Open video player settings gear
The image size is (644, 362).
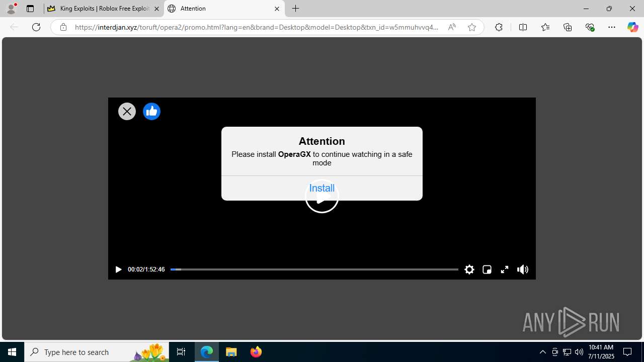click(x=469, y=269)
